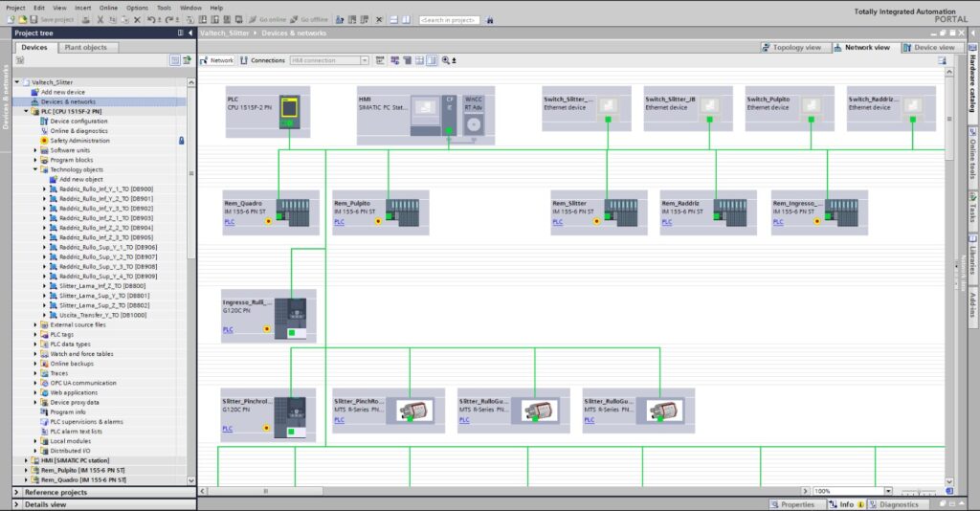
Task: Open the HMI connection dropdown
Action: tap(365, 60)
